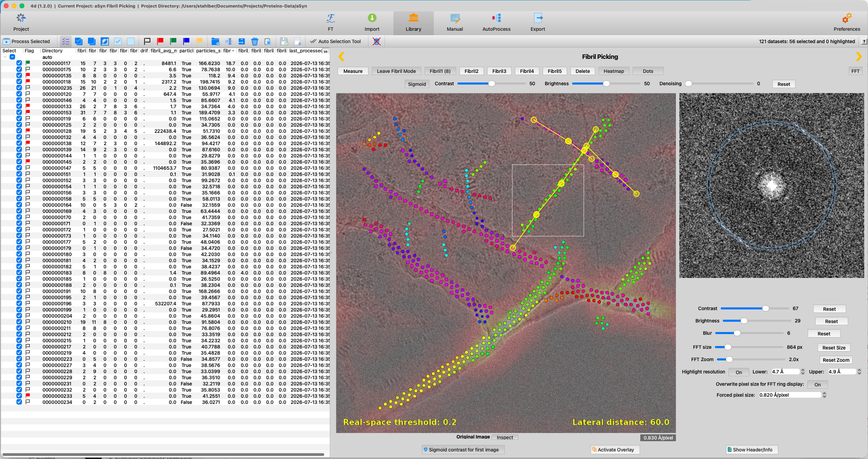Adjust the Upper resolution stepper arrows
The width and height of the screenshot is (868, 459).
click(859, 372)
